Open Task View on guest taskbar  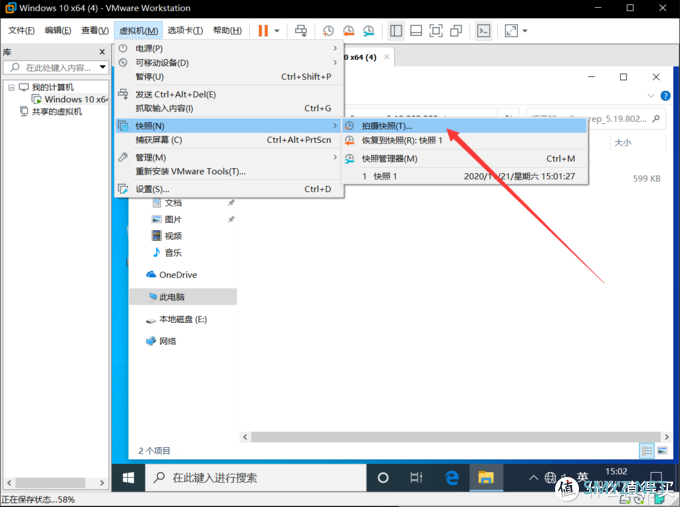click(x=416, y=478)
